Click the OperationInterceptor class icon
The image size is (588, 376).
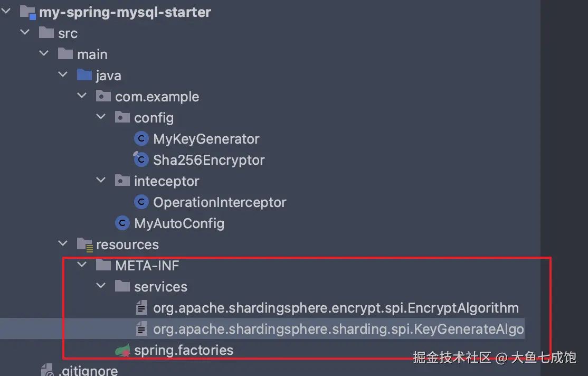(141, 202)
